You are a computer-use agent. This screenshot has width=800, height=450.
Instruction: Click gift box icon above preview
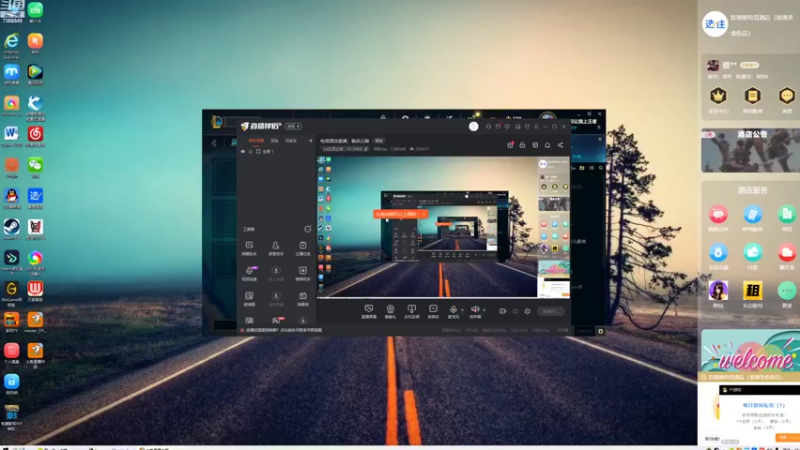click(x=510, y=145)
